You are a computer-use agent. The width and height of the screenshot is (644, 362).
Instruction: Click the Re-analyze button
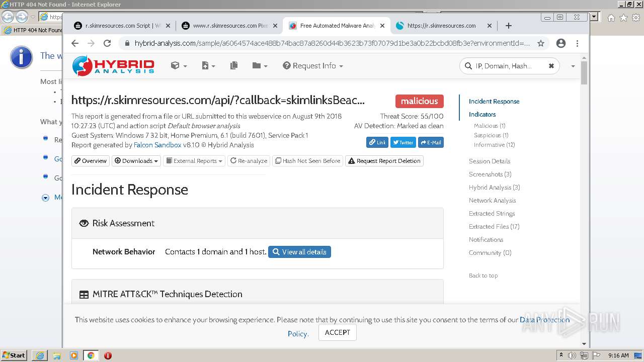pos(249,161)
